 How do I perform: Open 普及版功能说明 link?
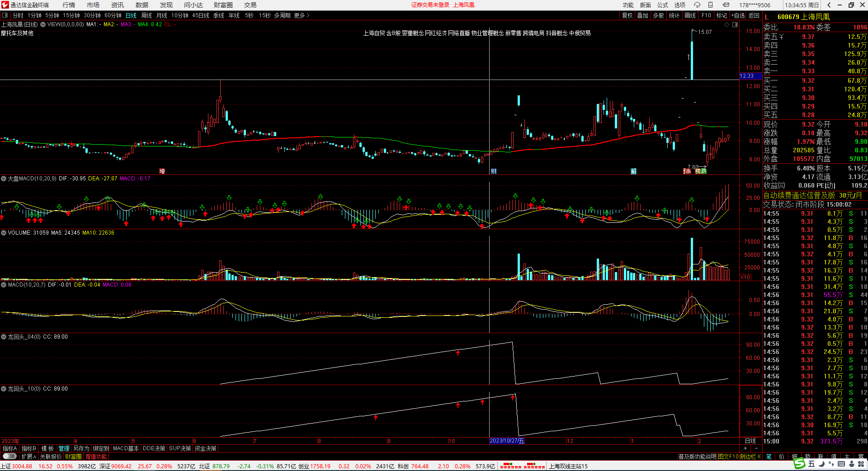tap(697, 457)
